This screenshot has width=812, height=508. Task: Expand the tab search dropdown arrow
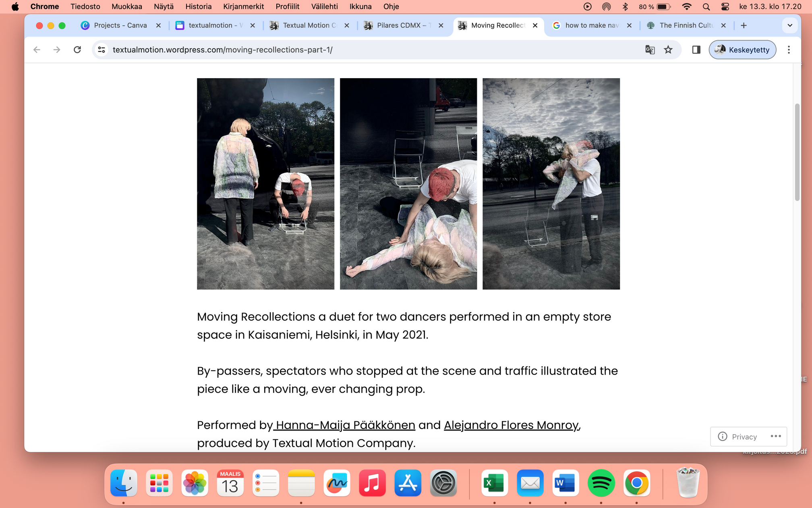click(789, 25)
